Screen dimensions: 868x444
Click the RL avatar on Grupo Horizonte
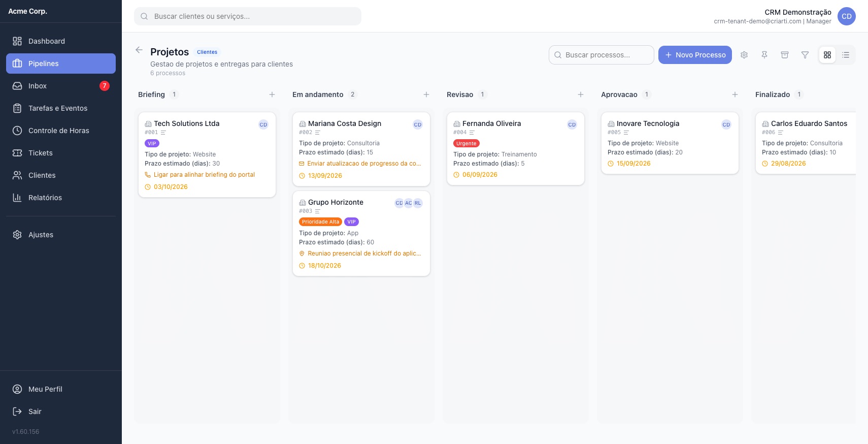[x=418, y=203]
